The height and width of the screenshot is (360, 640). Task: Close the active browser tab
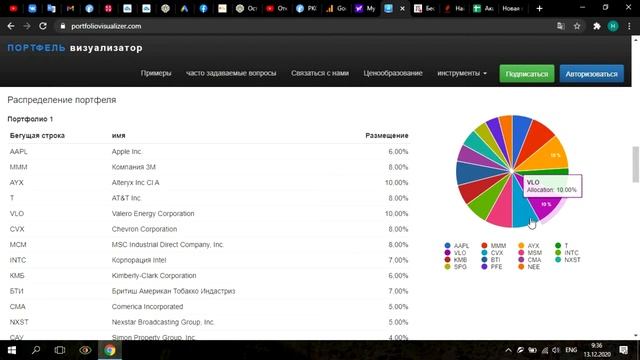[x=402, y=8]
